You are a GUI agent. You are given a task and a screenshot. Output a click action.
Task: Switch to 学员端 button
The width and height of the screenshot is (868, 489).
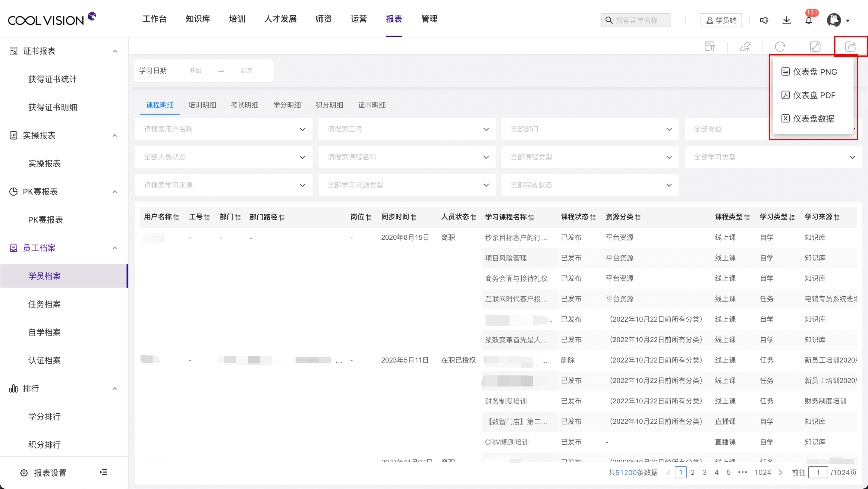point(721,20)
